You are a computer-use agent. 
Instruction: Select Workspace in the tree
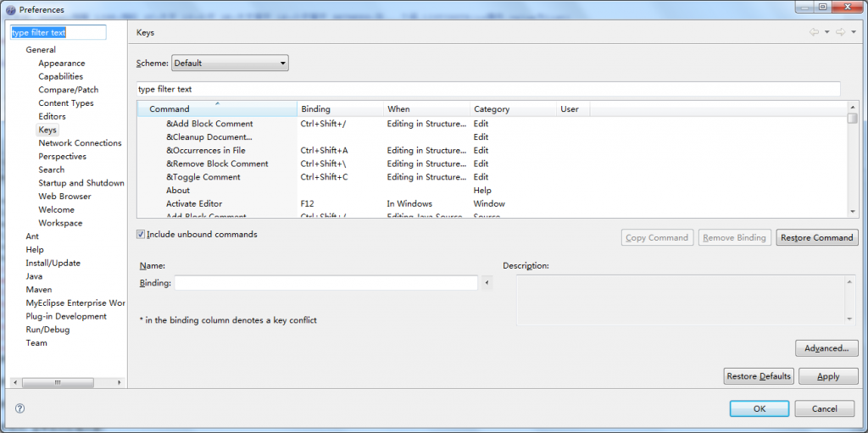point(60,223)
